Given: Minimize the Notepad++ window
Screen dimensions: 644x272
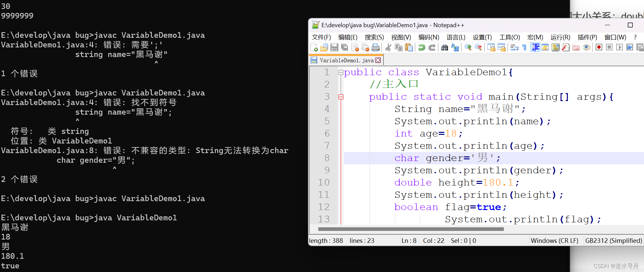Looking at the screenshot, I should (x=607, y=25).
